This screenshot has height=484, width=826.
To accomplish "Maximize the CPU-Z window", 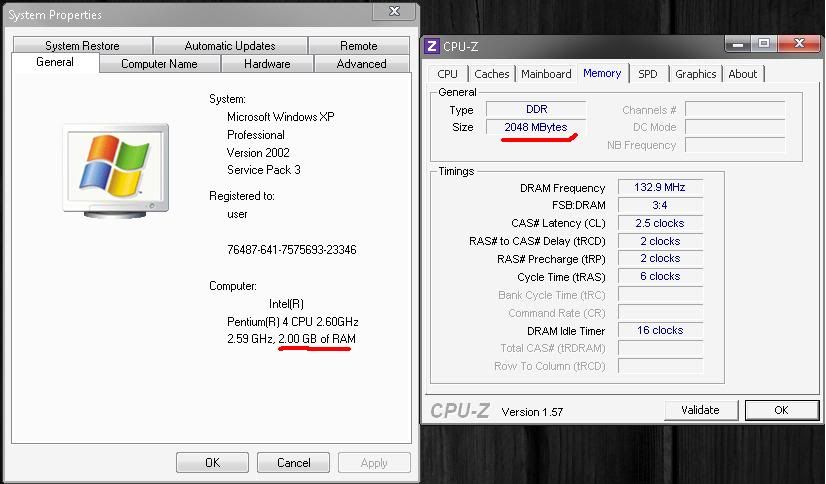I will pos(764,44).
